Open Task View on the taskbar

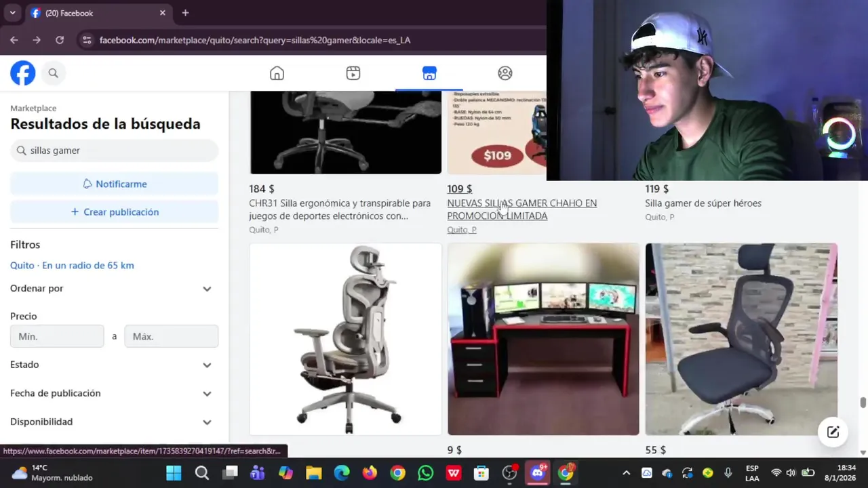pos(230,472)
